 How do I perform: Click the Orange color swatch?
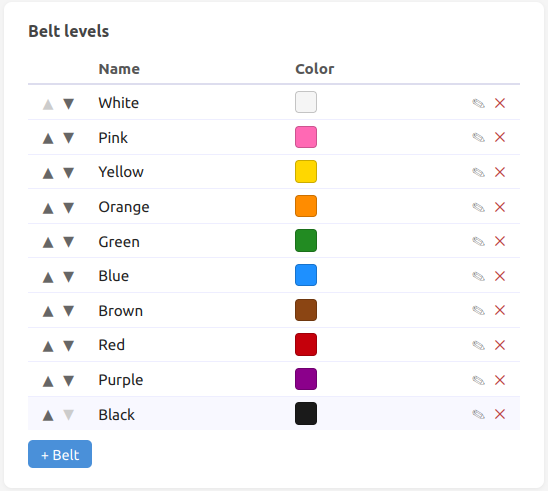(x=306, y=206)
